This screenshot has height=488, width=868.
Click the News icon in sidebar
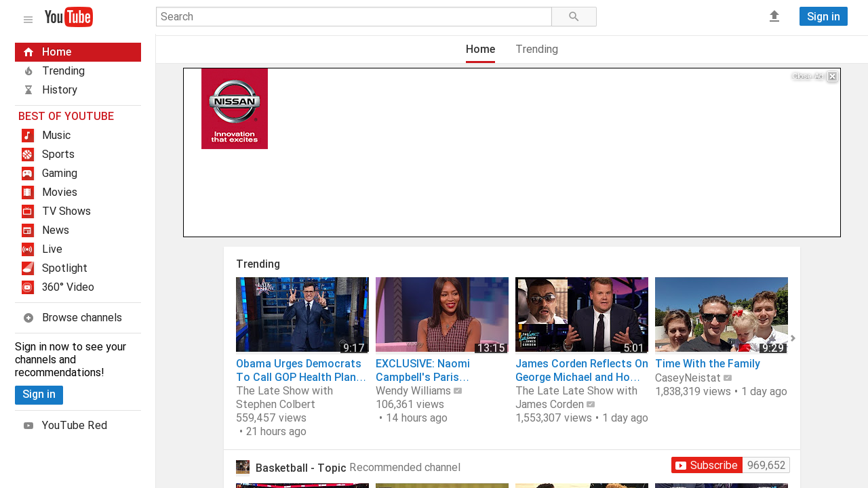coord(28,230)
